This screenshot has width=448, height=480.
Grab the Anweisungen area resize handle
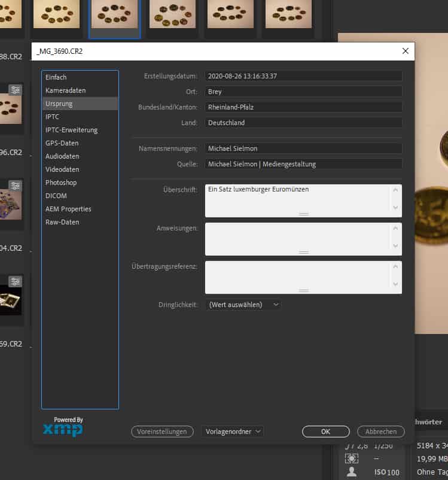[x=304, y=252]
